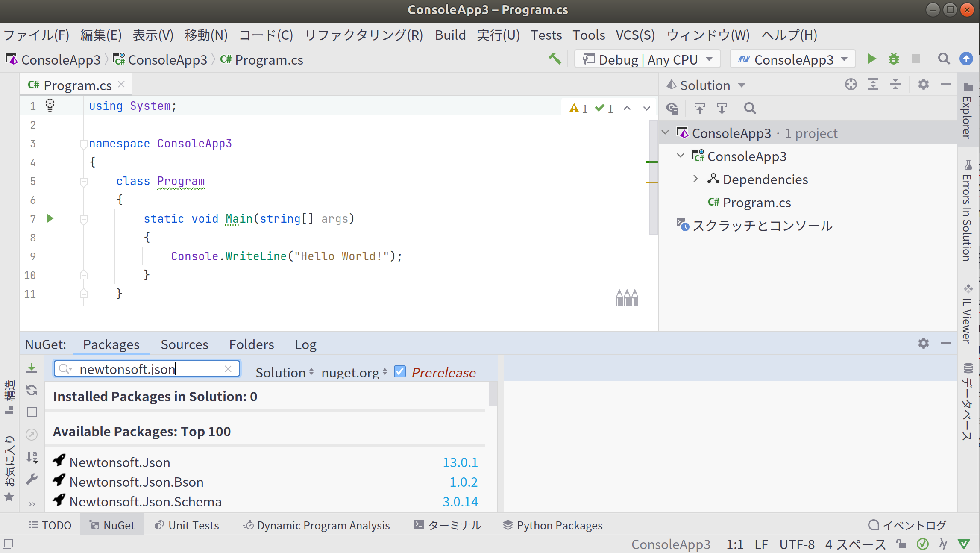Expand all nodes in Solution explorer

coord(873,85)
